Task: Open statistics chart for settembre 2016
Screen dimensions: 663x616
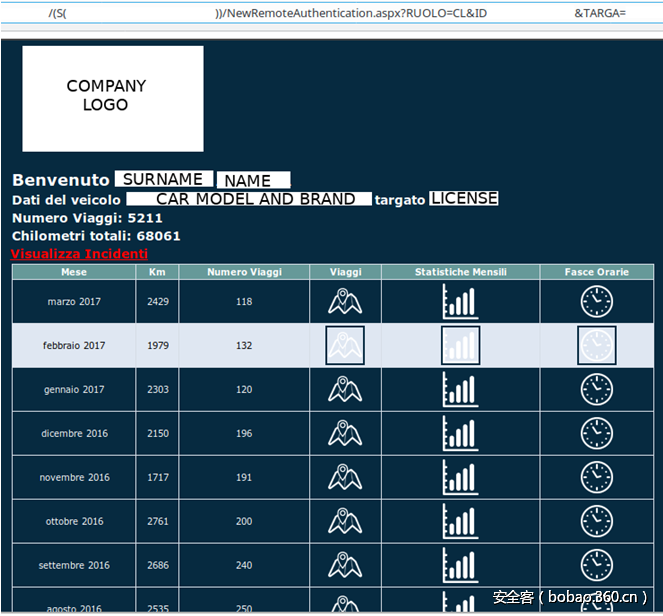Action: pyautogui.click(x=460, y=565)
